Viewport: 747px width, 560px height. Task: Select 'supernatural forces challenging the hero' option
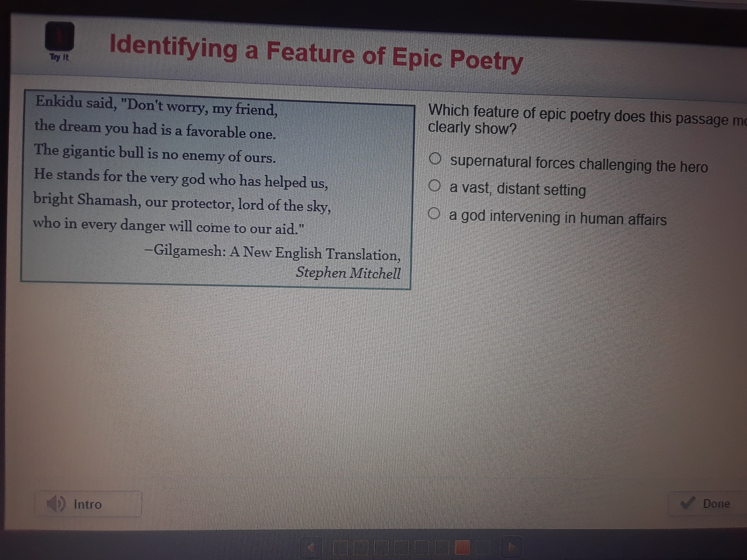435,159
